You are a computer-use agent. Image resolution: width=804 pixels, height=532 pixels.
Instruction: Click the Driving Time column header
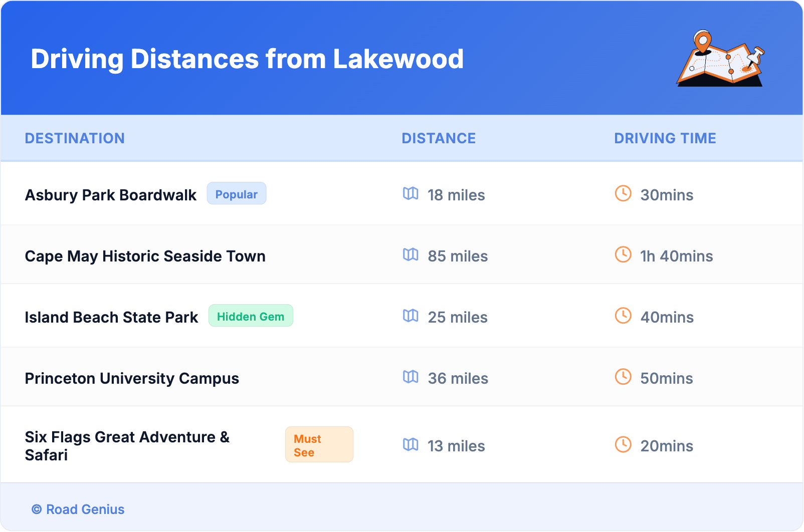click(x=665, y=138)
